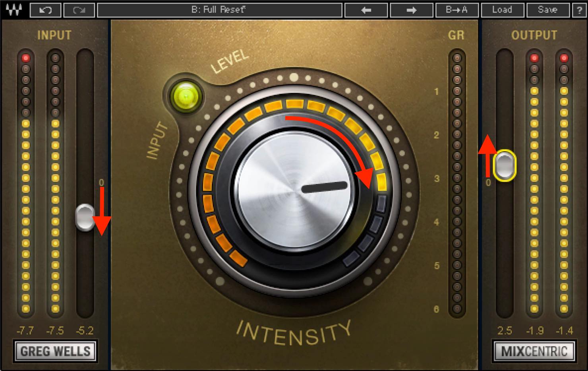Redo the last undone change

(79, 10)
